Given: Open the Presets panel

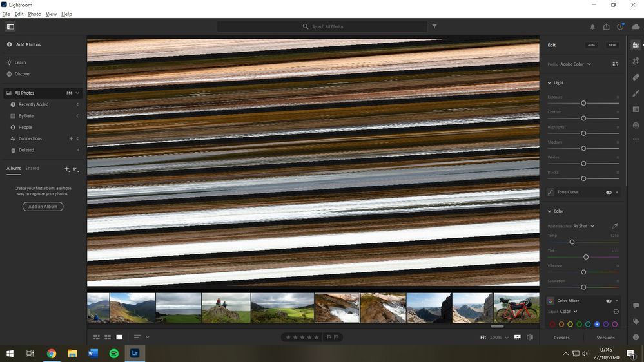Looking at the screenshot, I should tap(561, 338).
